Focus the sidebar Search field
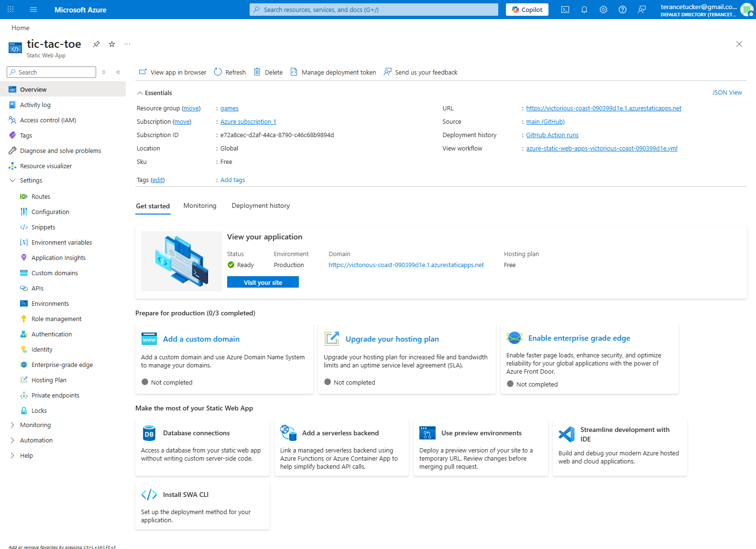 52,72
